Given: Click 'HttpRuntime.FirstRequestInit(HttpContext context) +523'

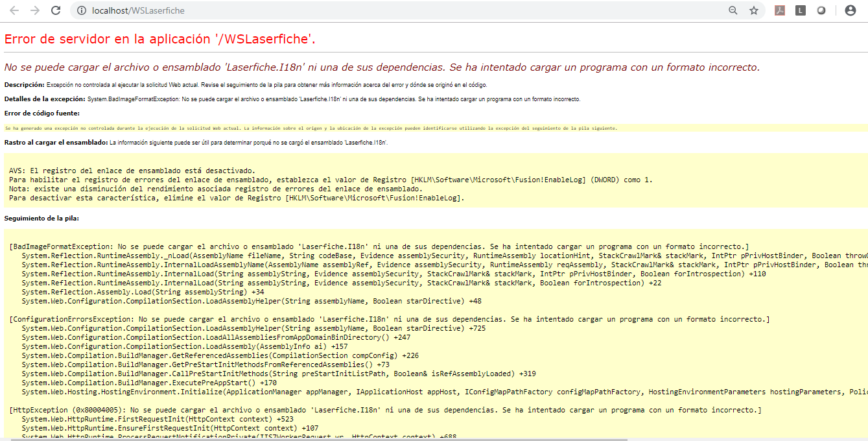Looking at the screenshot, I should (158, 419).
